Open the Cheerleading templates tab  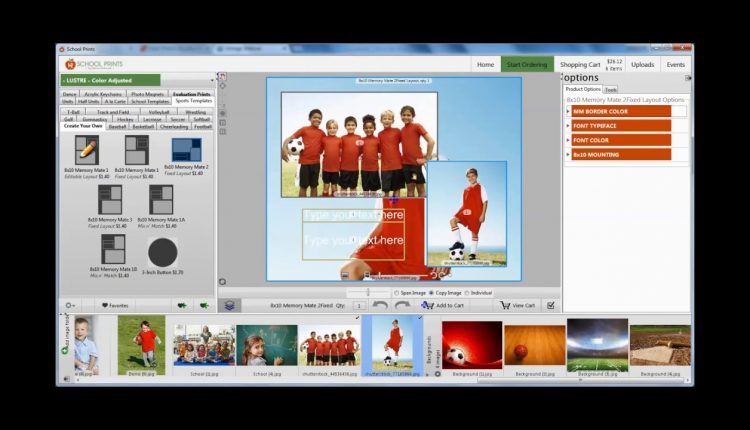pos(174,127)
